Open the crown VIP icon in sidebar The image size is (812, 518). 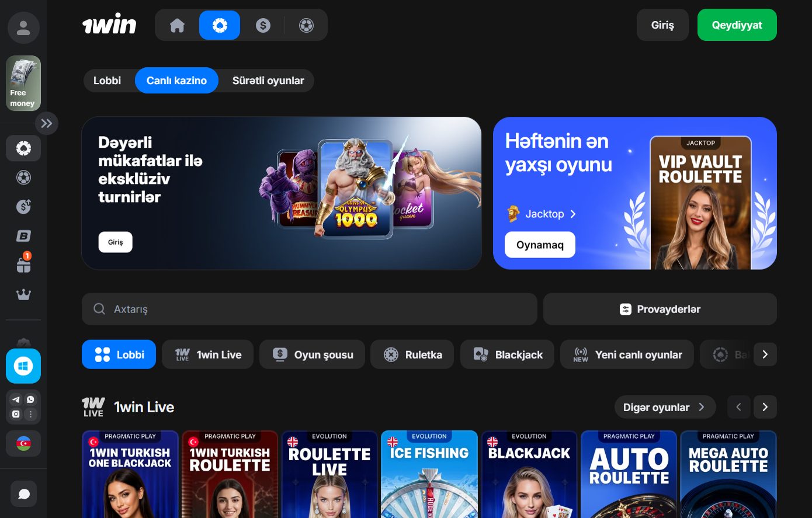(23, 294)
